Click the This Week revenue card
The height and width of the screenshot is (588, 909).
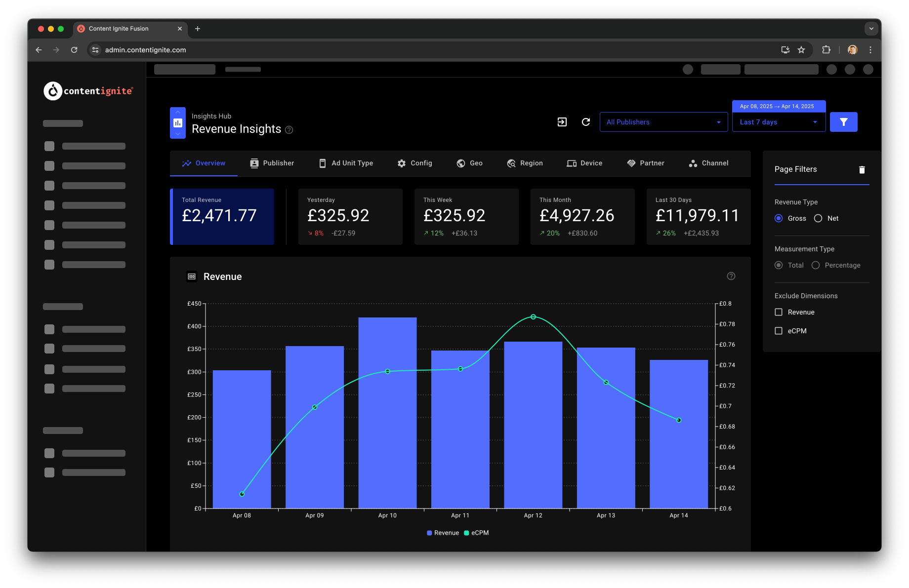tap(466, 217)
